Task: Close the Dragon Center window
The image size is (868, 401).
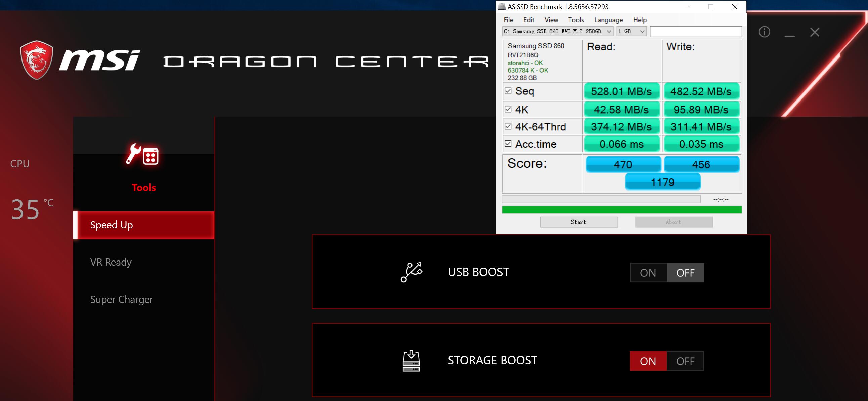Action: point(815,32)
